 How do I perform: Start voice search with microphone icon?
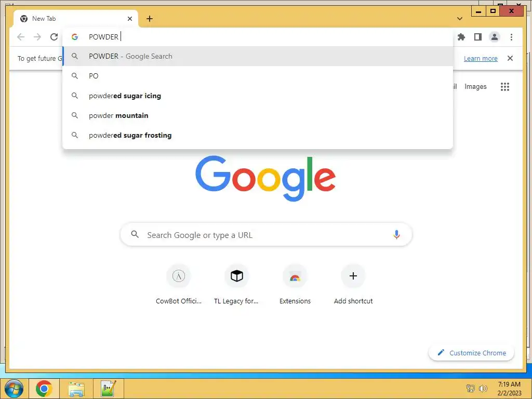tap(396, 235)
